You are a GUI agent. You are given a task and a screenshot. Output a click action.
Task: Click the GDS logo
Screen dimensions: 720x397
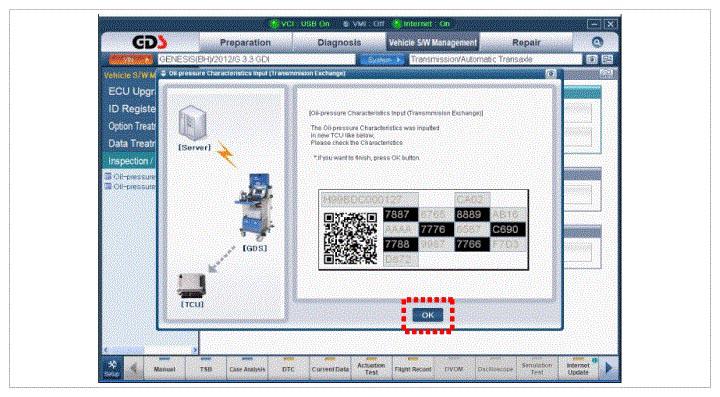pos(150,42)
